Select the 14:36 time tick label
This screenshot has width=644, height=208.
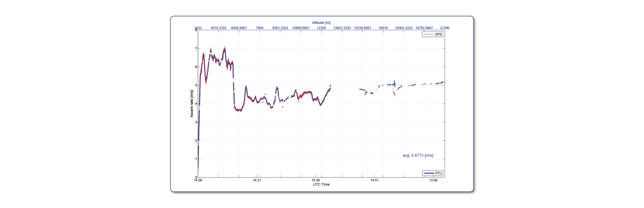(x=316, y=180)
